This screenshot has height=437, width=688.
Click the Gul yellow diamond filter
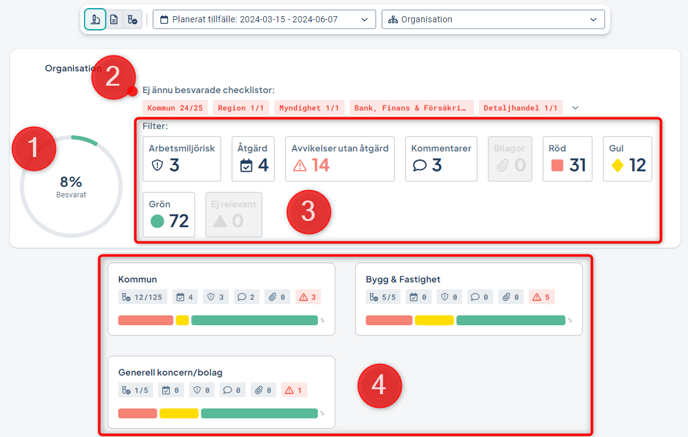(627, 158)
